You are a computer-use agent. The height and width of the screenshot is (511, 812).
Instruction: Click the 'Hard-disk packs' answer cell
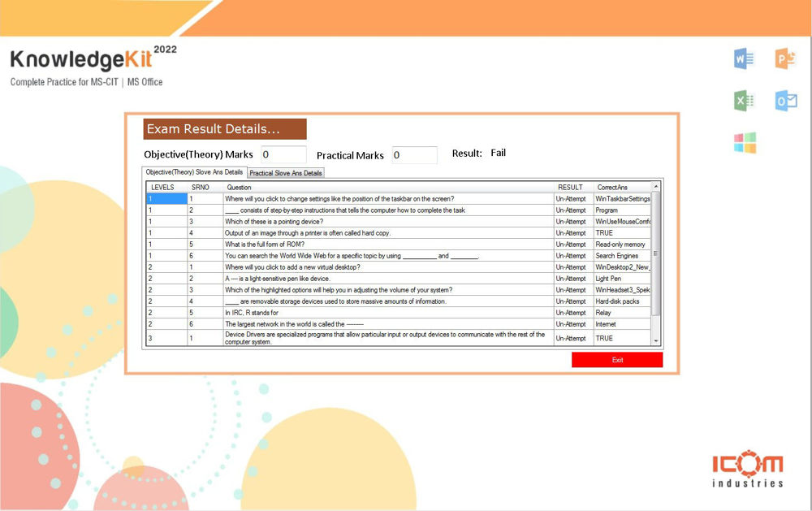coord(622,301)
